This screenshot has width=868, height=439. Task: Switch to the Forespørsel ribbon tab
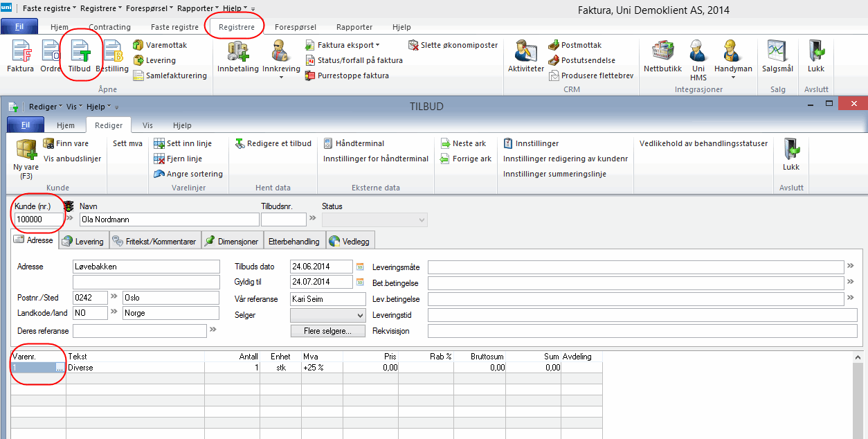[296, 27]
